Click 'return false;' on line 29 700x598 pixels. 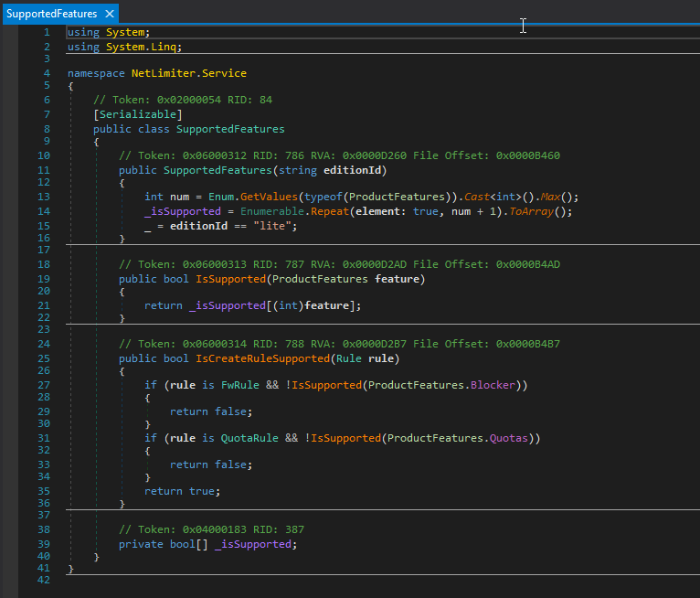(211, 411)
